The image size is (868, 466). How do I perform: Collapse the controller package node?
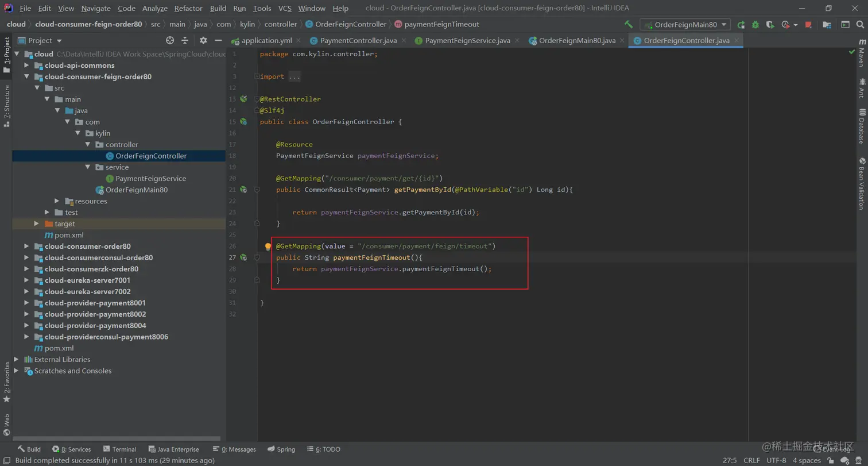click(88, 145)
